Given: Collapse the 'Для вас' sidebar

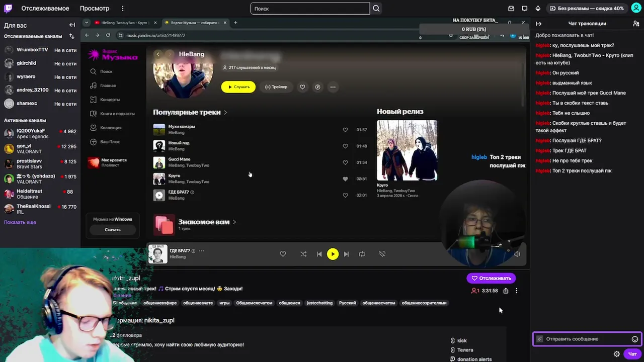Looking at the screenshot, I should [72, 25].
